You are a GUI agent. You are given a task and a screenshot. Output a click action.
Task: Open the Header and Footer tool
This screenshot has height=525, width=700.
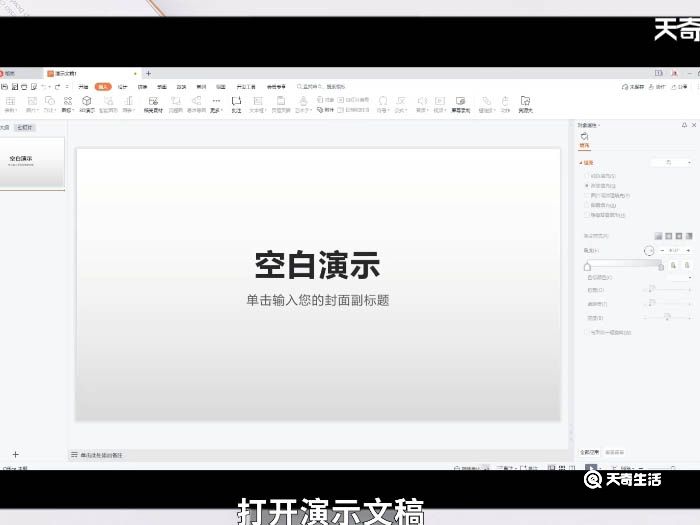tap(281, 104)
